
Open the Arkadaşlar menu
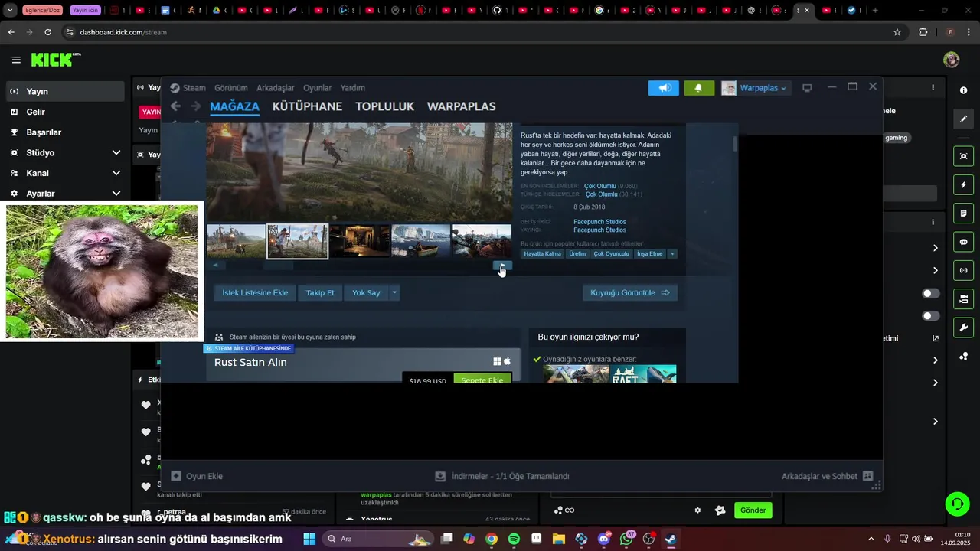click(276, 88)
